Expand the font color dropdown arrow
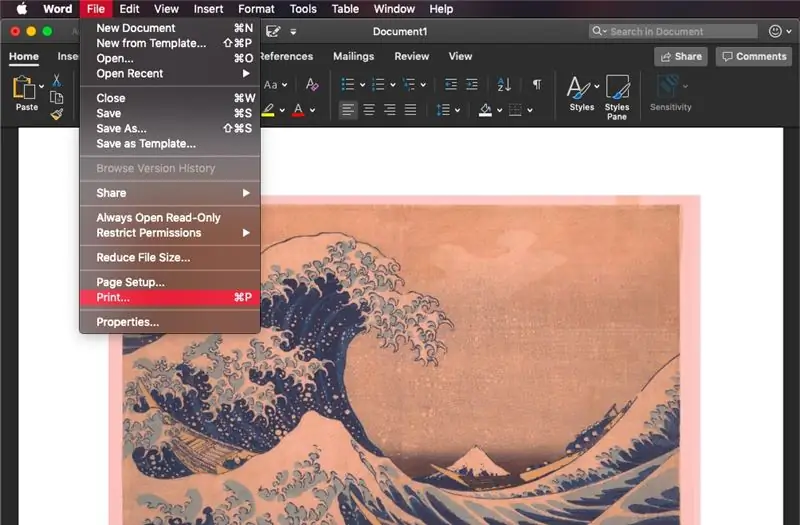 pos(312,110)
